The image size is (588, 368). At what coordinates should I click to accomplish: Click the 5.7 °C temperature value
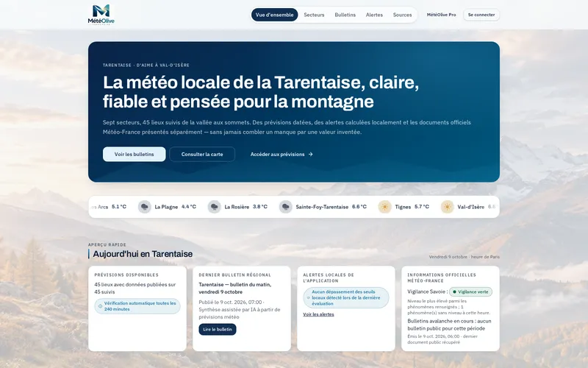coord(422,207)
